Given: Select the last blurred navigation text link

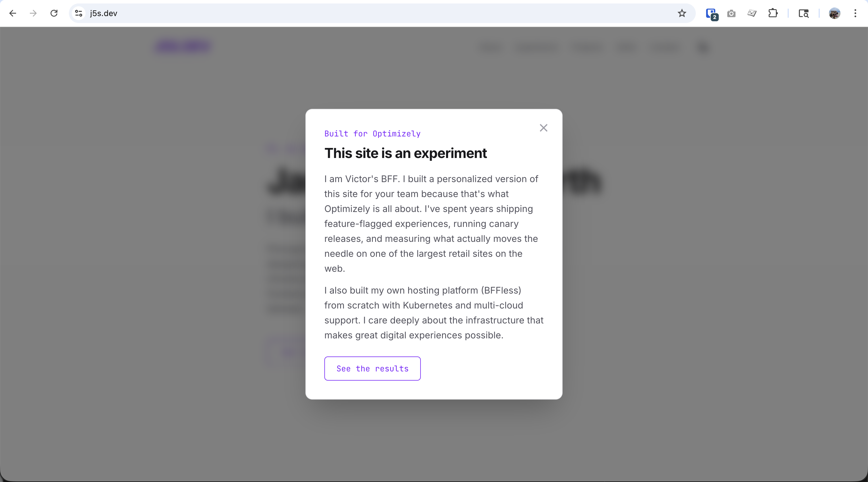Looking at the screenshot, I should coord(664,47).
